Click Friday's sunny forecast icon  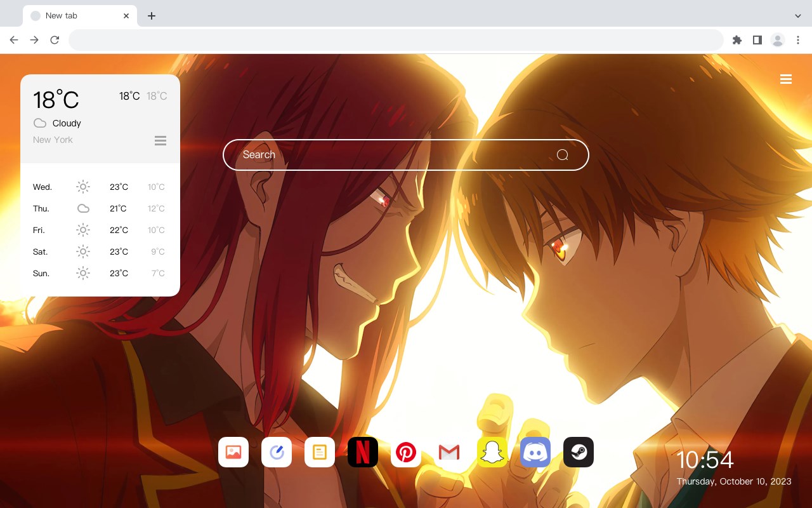tap(83, 230)
